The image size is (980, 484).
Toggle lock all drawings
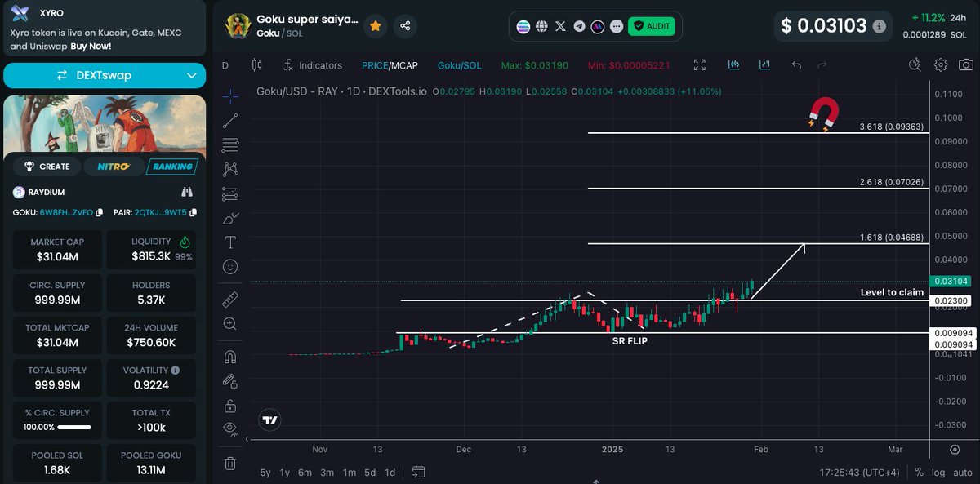(230, 406)
